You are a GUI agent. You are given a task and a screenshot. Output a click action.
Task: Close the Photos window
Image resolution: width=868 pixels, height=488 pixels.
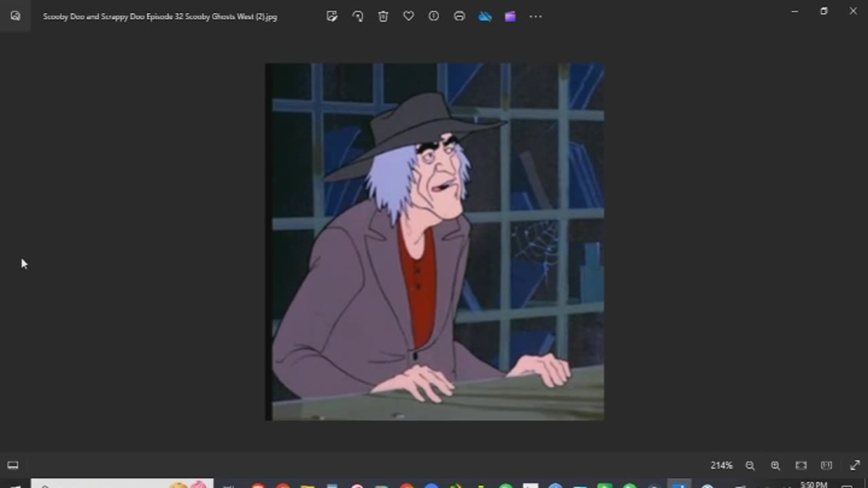pos(853,11)
